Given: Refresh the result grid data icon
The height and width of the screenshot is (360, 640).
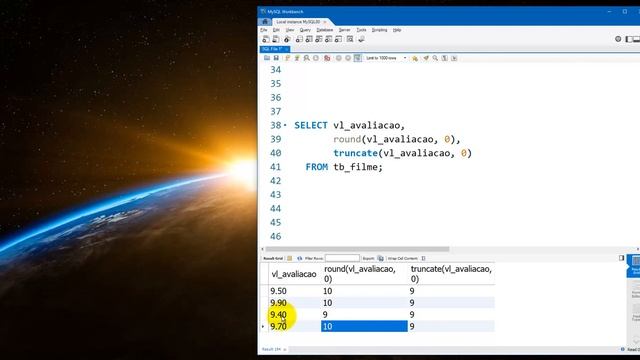Looking at the screenshot, I should click(300, 258).
